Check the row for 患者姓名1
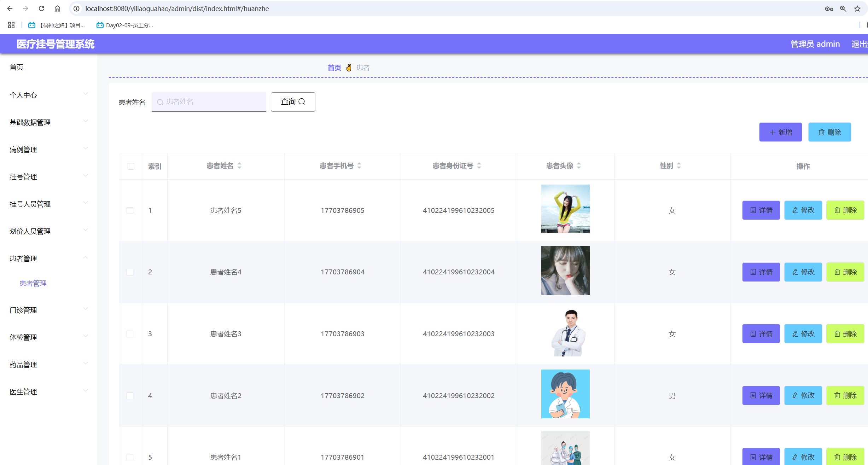 click(x=130, y=457)
